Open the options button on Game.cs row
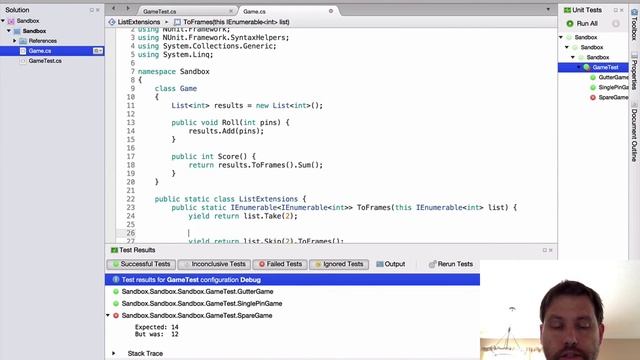This screenshot has height=360, width=640. [98, 51]
